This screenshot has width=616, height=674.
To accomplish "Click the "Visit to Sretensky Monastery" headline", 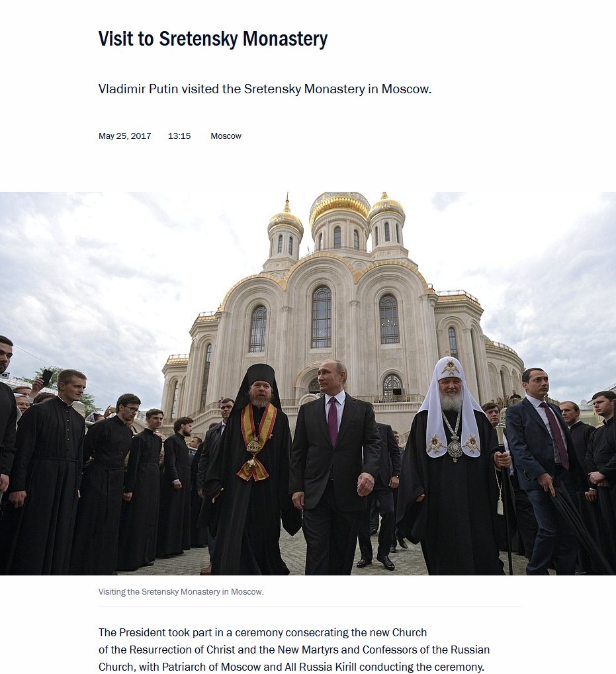I will pyautogui.click(x=213, y=38).
